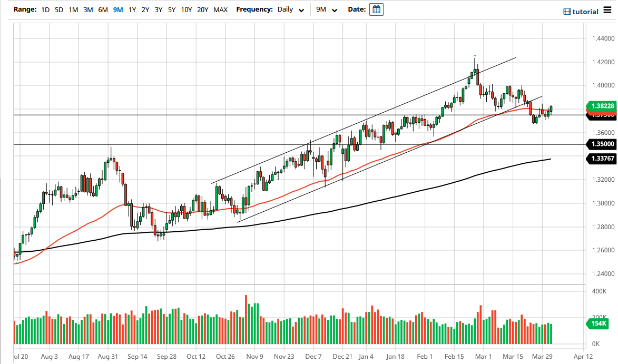Select the 3M range option
This screenshot has width=618, height=364.
(86, 9)
